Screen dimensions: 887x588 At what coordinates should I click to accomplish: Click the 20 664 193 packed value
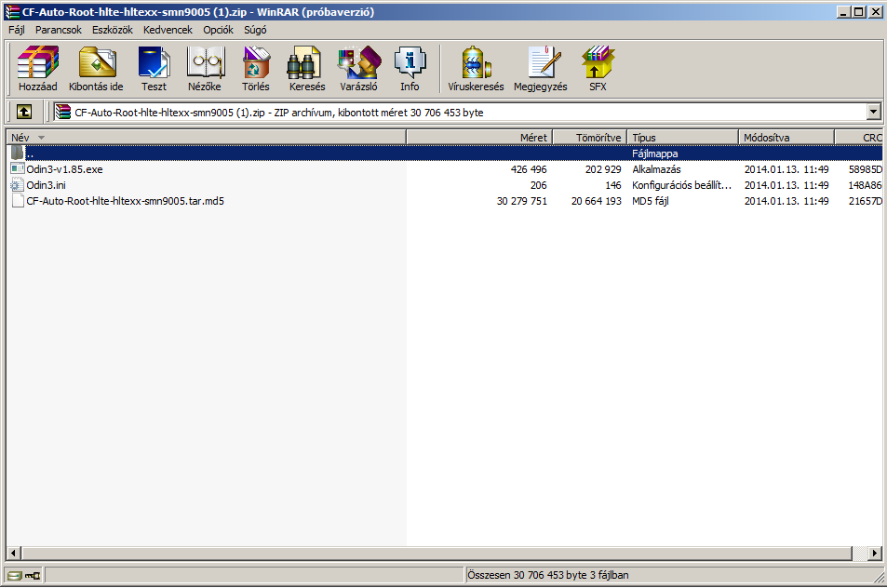(x=597, y=201)
